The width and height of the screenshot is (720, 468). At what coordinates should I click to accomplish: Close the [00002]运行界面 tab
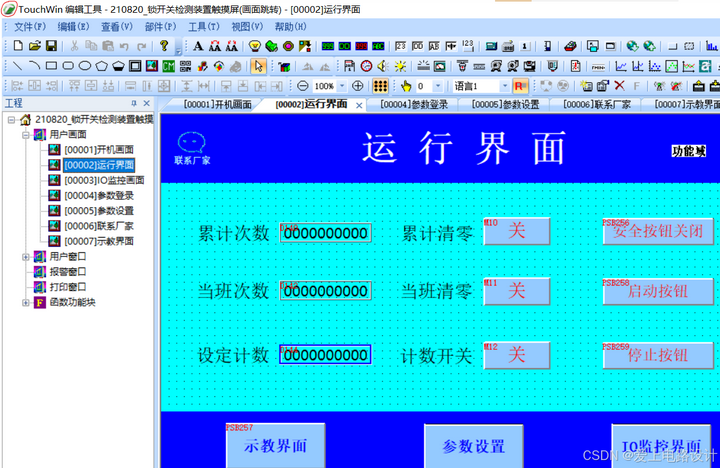click(x=359, y=105)
